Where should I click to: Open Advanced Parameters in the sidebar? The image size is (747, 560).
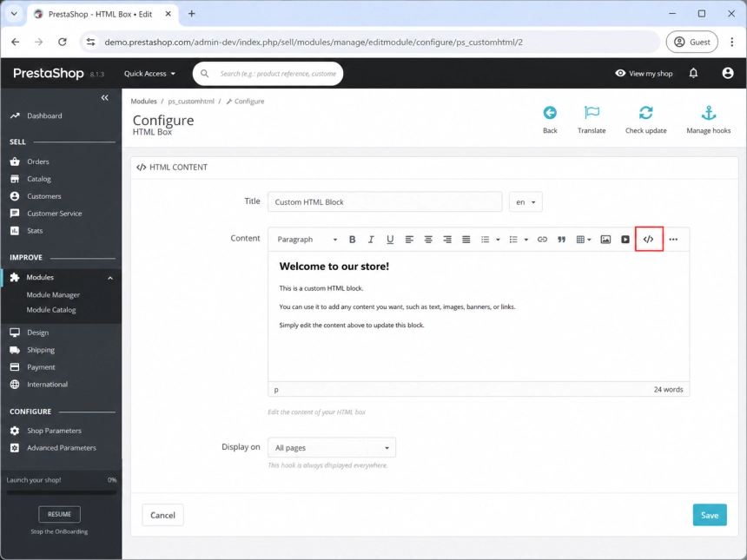61,448
